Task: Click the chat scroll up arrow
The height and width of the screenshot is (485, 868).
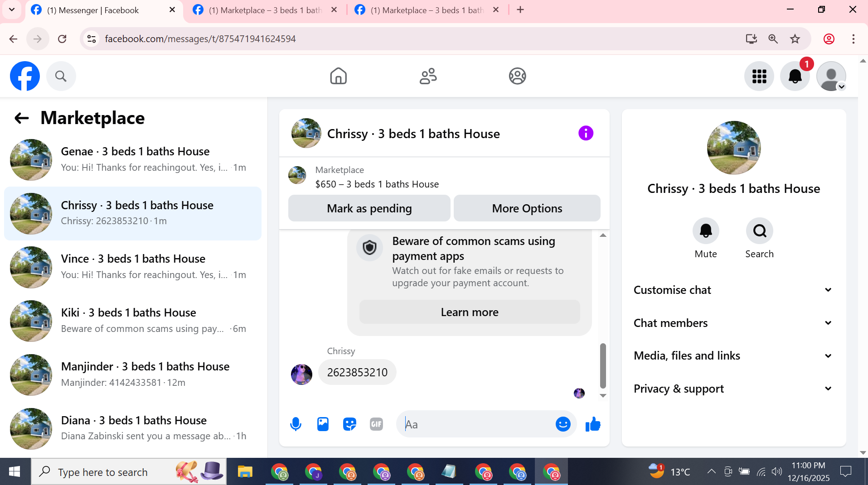Action: pos(603,235)
